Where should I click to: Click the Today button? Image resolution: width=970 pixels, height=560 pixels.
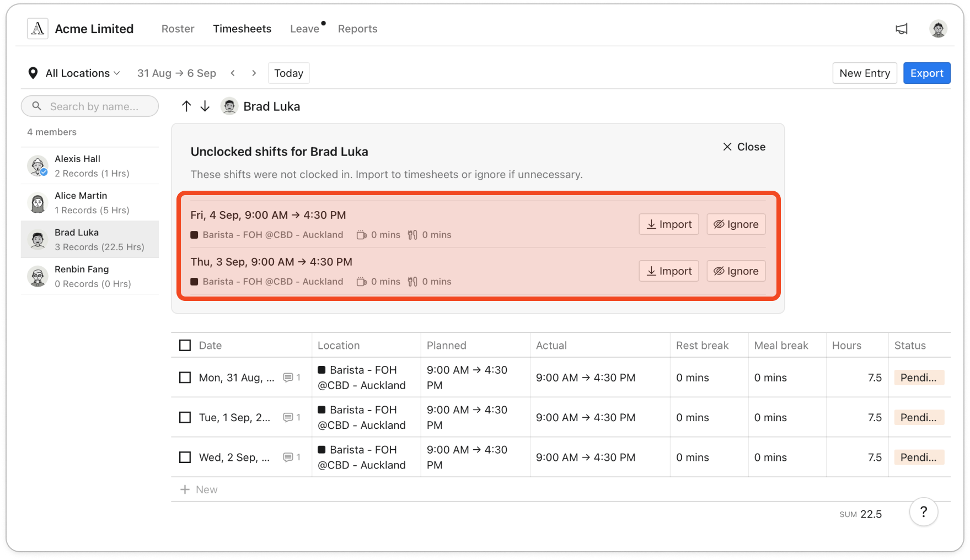(289, 73)
